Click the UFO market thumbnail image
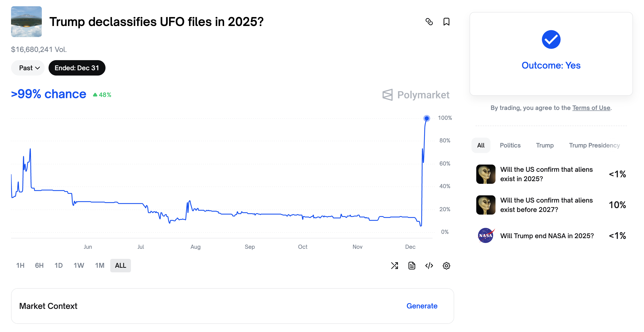644x332 pixels. tap(26, 22)
